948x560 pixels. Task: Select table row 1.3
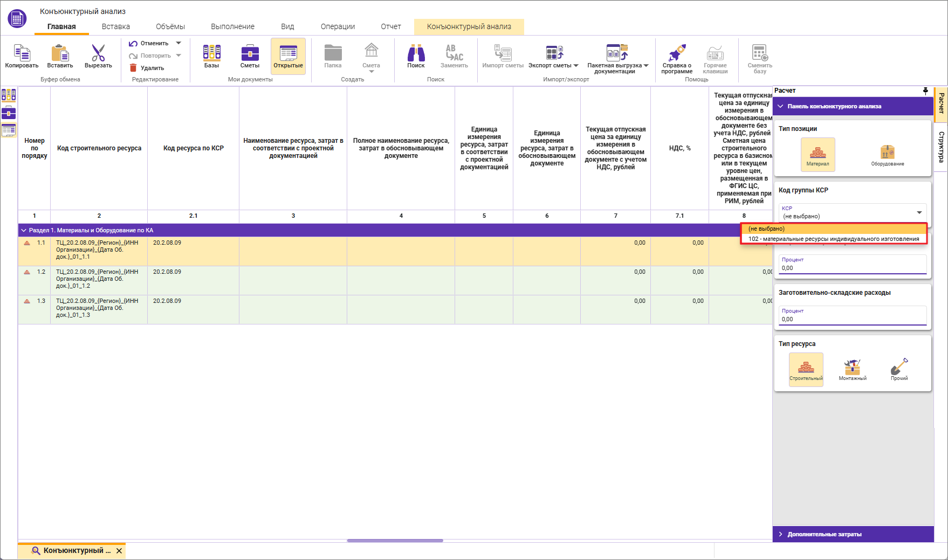[395, 309]
